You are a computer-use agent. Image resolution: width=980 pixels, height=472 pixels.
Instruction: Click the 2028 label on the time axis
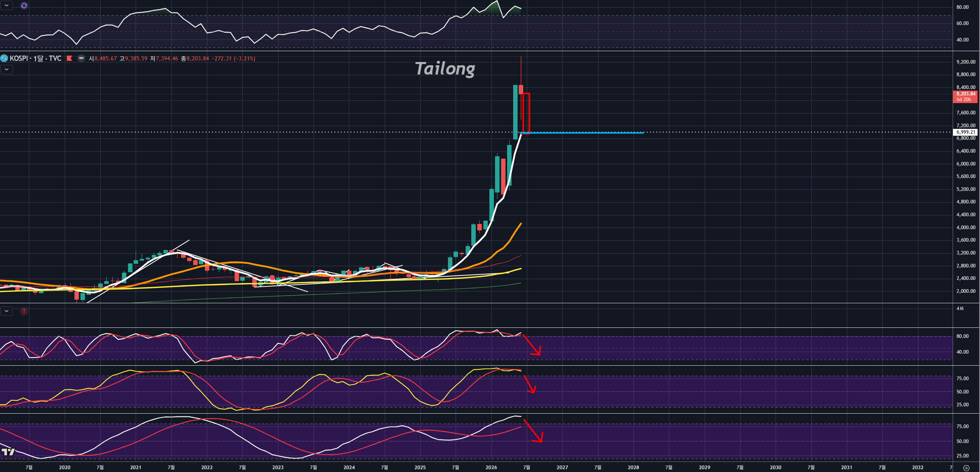click(633, 468)
